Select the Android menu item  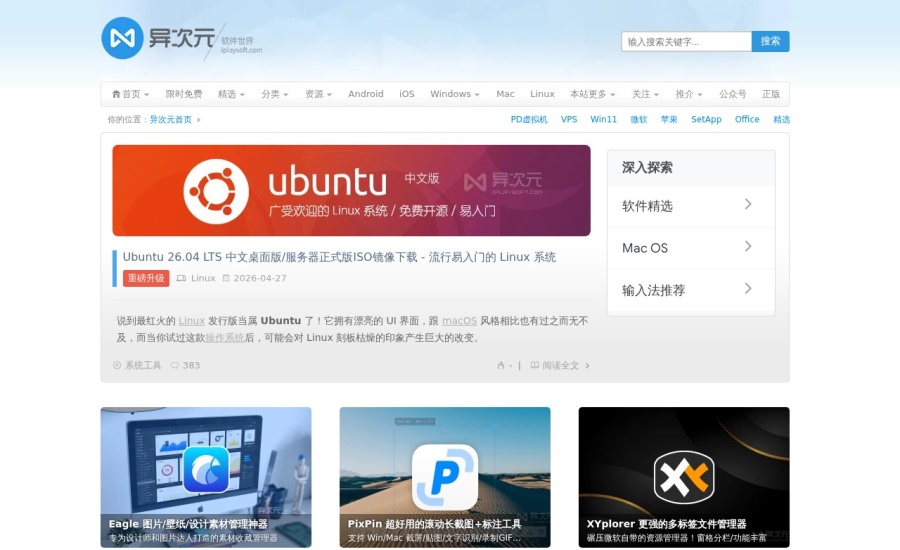pos(366,94)
